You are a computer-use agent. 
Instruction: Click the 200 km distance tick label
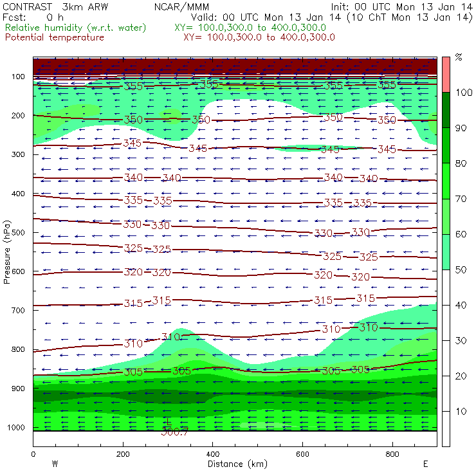tap(123, 454)
